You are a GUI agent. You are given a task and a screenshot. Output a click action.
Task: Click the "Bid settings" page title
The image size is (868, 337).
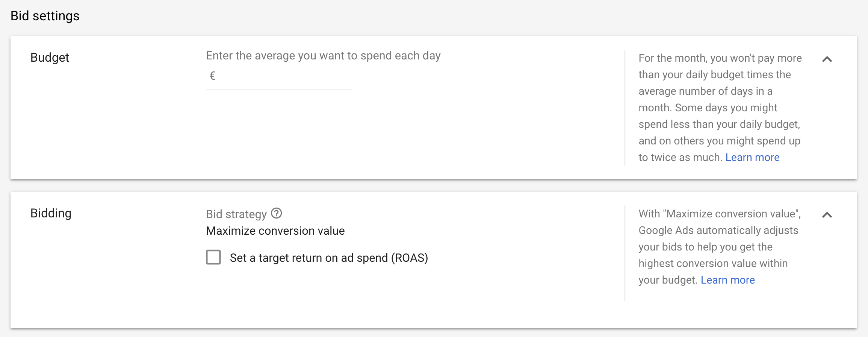pyautogui.click(x=45, y=16)
